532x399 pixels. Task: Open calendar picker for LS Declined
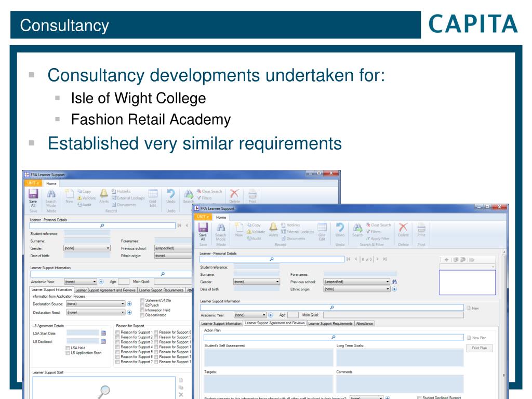pos(103,341)
